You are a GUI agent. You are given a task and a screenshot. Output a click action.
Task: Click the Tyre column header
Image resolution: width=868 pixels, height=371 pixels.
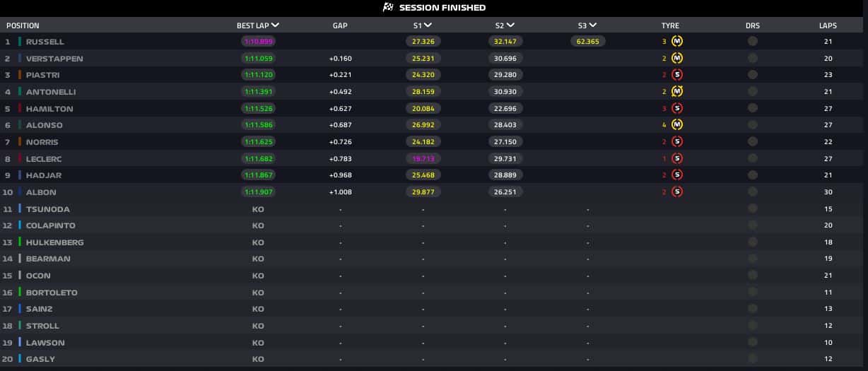[670, 25]
